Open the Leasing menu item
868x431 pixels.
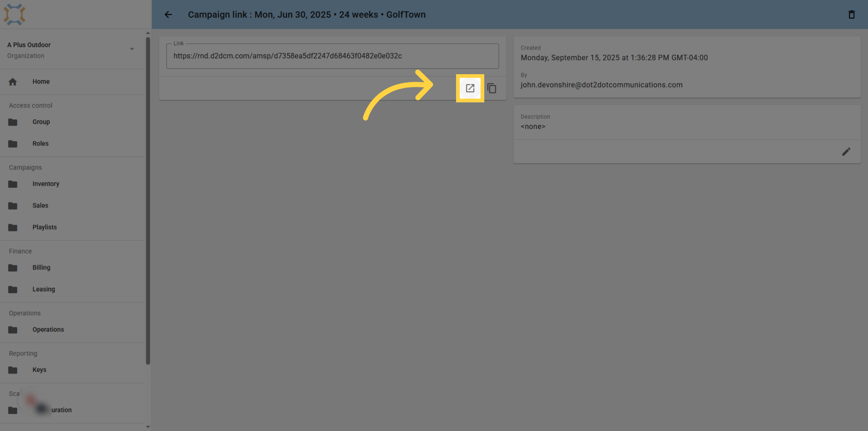[72, 290]
